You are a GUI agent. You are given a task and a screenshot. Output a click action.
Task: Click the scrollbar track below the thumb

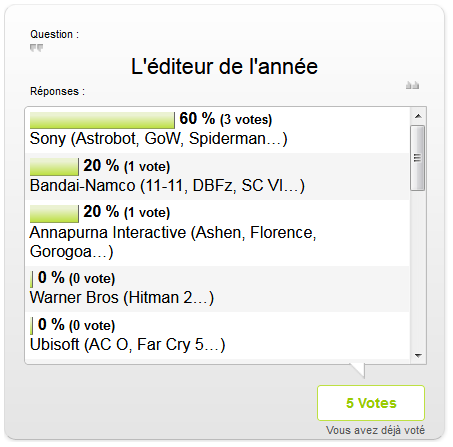(x=418, y=269)
